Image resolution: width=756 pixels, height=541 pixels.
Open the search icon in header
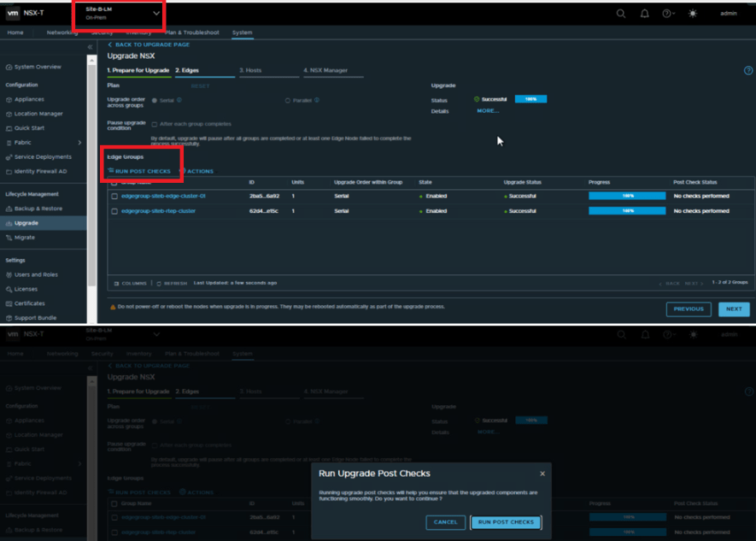click(x=621, y=14)
